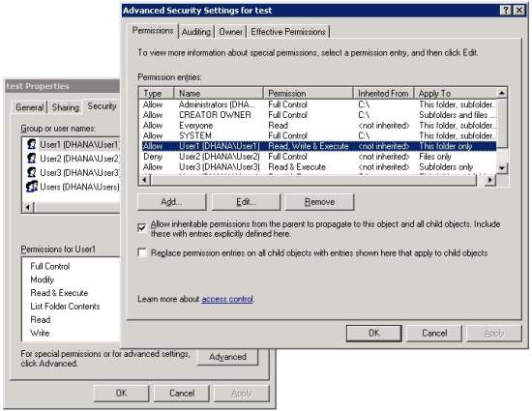Select User1 Read, Write & Execute entry

tap(318, 146)
